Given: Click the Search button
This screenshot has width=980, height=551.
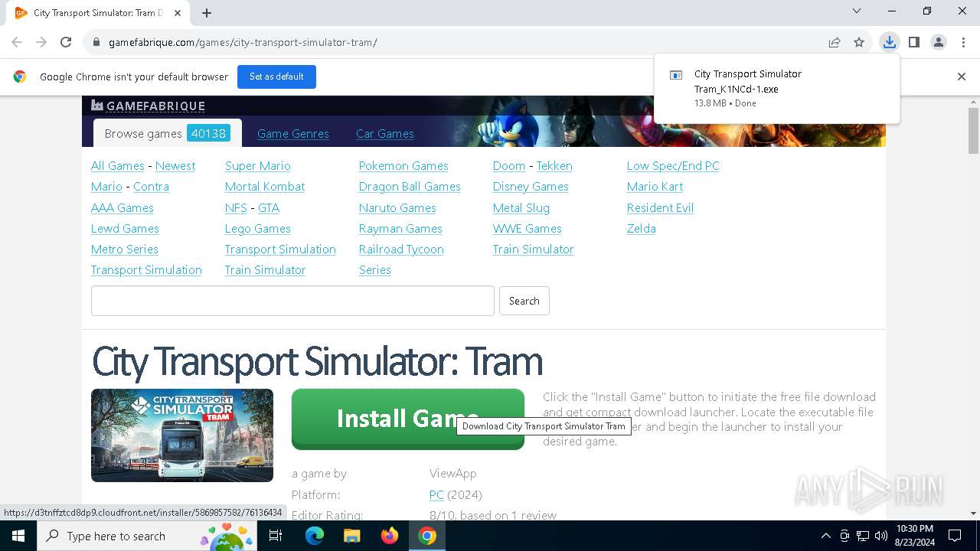Looking at the screenshot, I should click(x=524, y=301).
